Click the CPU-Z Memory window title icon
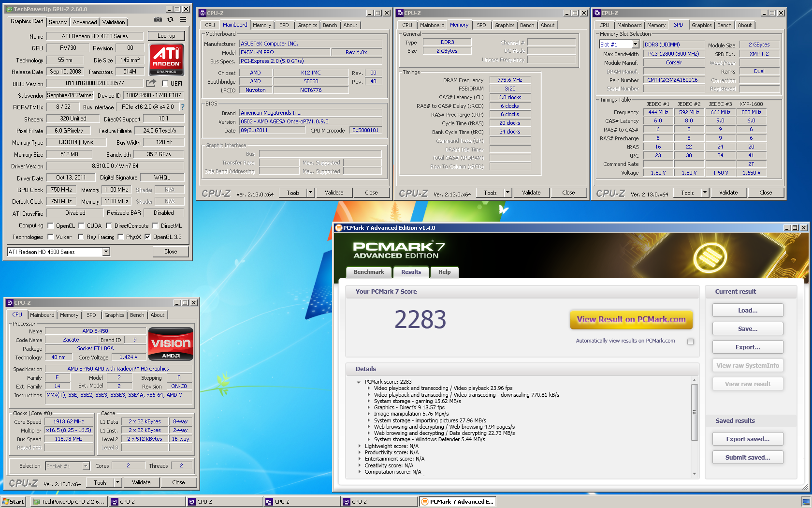Image resolution: width=812 pixels, height=508 pixels. [x=400, y=13]
